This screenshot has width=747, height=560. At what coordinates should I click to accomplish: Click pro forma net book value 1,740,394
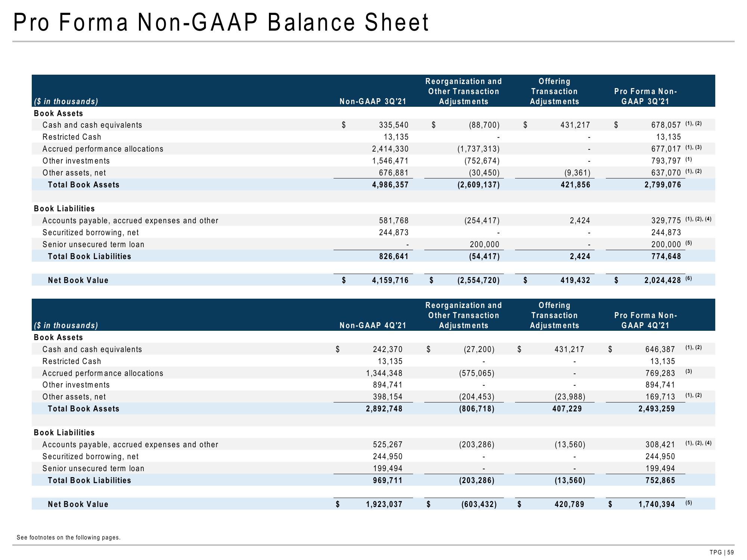pyautogui.click(x=657, y=504)
